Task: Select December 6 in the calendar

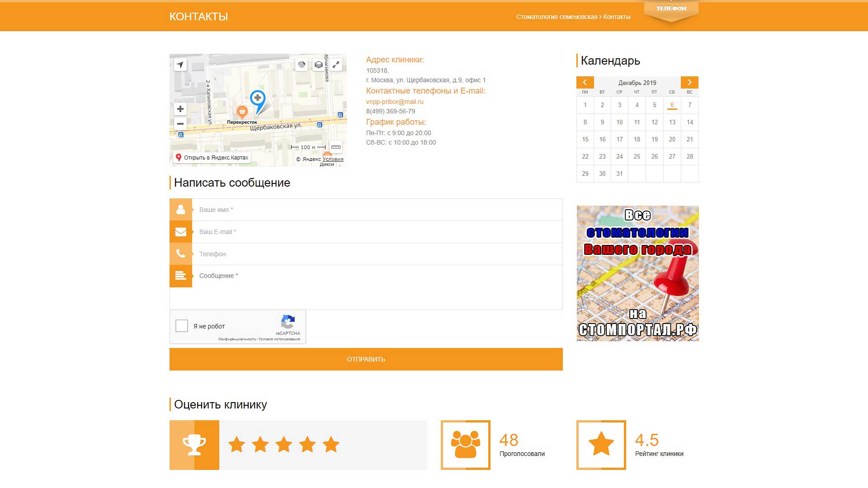Action: tap(672, 105)
